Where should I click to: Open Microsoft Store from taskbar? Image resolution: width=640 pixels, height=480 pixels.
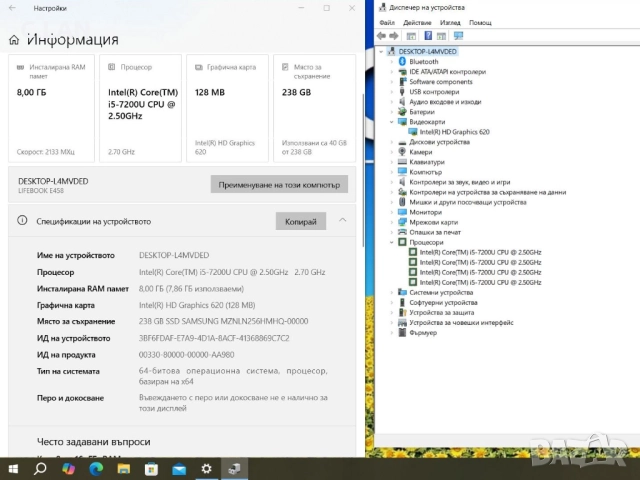151,469
